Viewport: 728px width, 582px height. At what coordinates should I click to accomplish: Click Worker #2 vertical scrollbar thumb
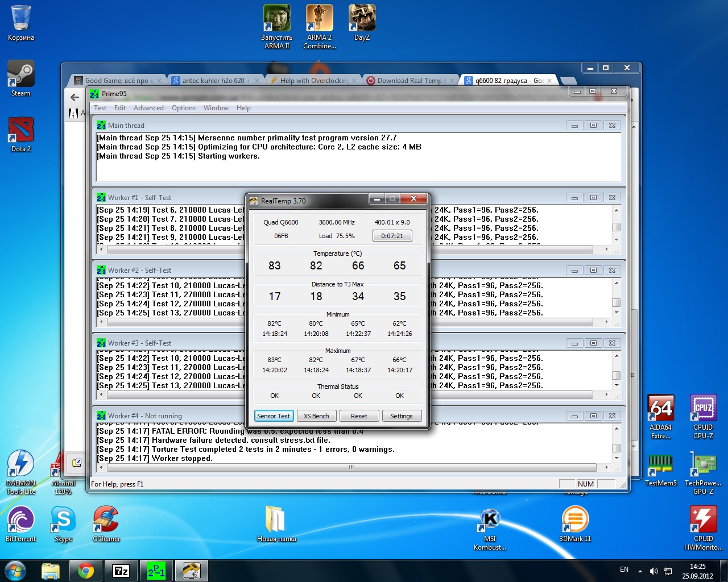pyautogui.click(x=616, y=302)
